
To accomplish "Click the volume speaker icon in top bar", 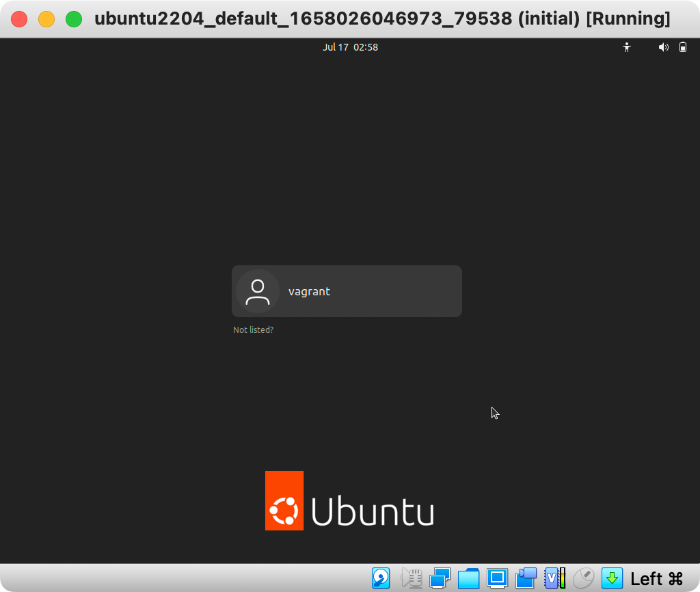I will tap(663, 47).
